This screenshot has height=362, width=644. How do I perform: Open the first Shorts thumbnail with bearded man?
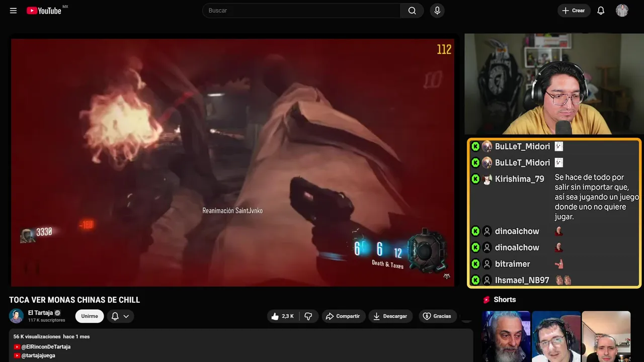[506, 336]
